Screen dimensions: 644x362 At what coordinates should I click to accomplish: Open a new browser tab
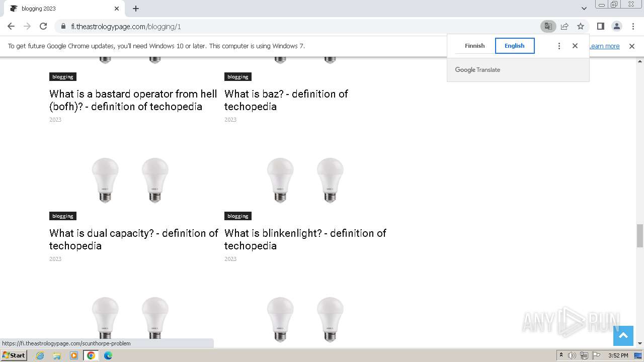(136, 9)
